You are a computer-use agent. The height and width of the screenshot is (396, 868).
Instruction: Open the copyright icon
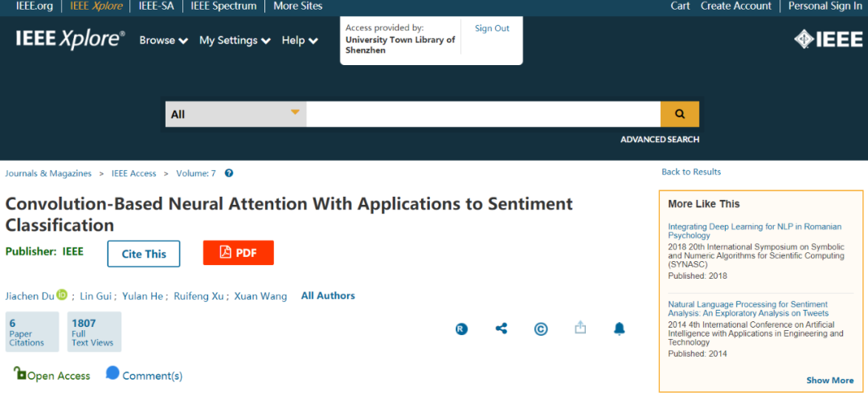(541, 329)
